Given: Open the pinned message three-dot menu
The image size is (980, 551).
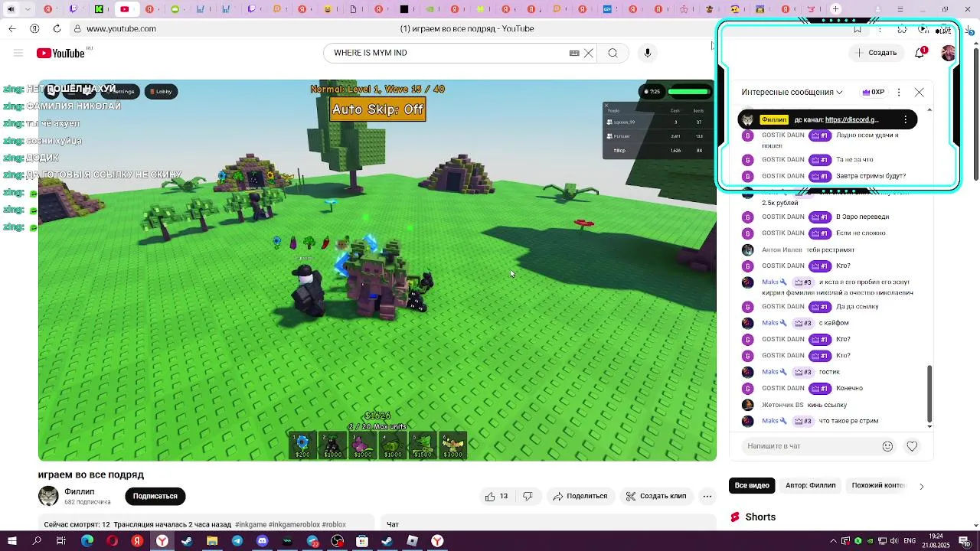Looking at the screenshot, I should 906,119.
